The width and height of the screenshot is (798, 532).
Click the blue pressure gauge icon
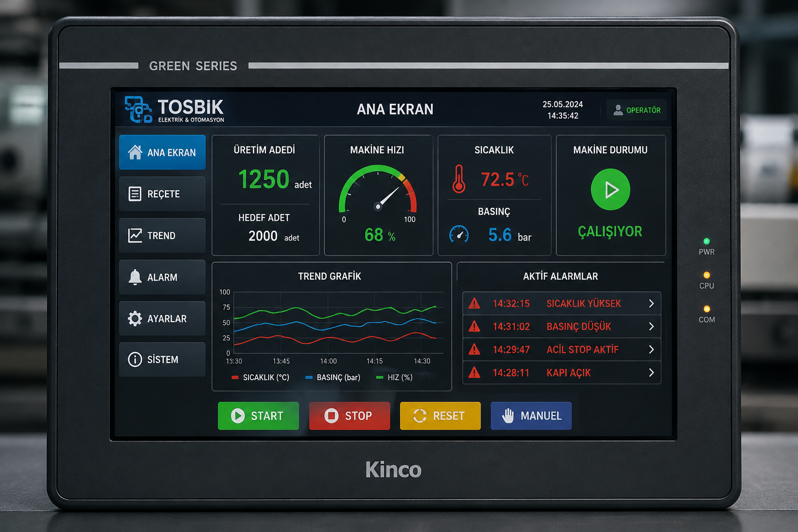point(459,234)
